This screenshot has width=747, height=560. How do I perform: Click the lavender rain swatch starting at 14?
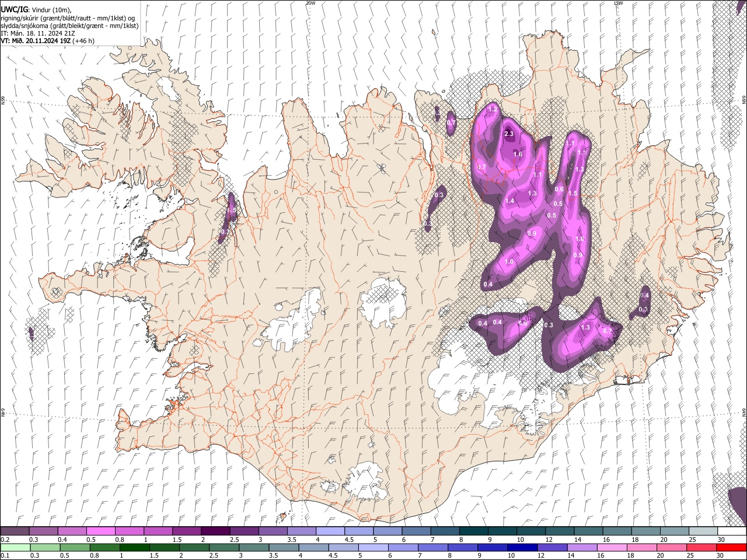(582, 547)
